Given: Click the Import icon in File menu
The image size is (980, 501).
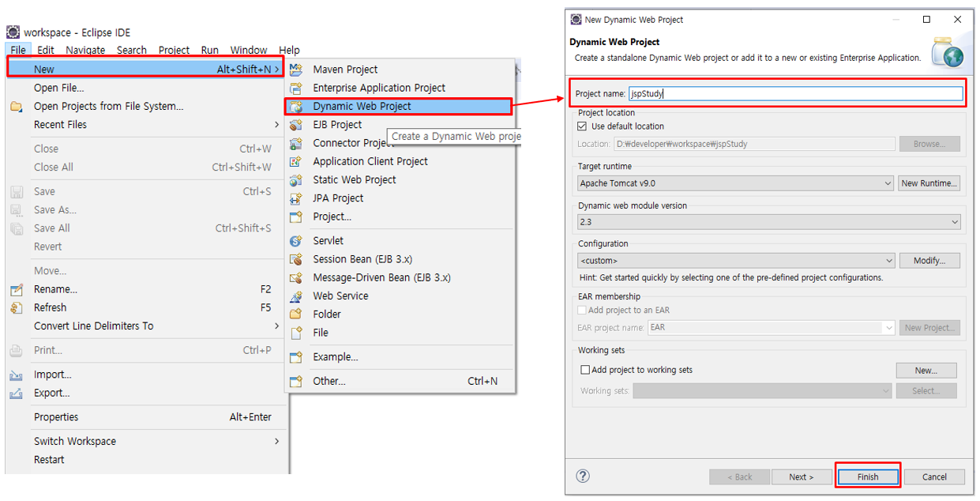Looking at the screenshot, I should click(17, 375).
